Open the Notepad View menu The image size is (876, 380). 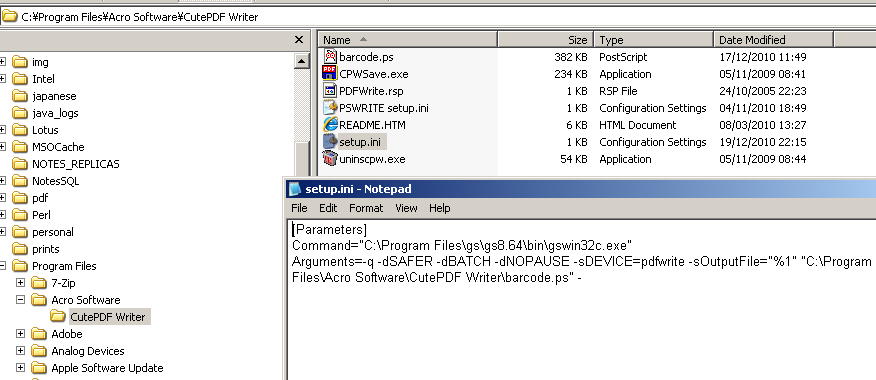pyautogui.click(x=406, y=208)
